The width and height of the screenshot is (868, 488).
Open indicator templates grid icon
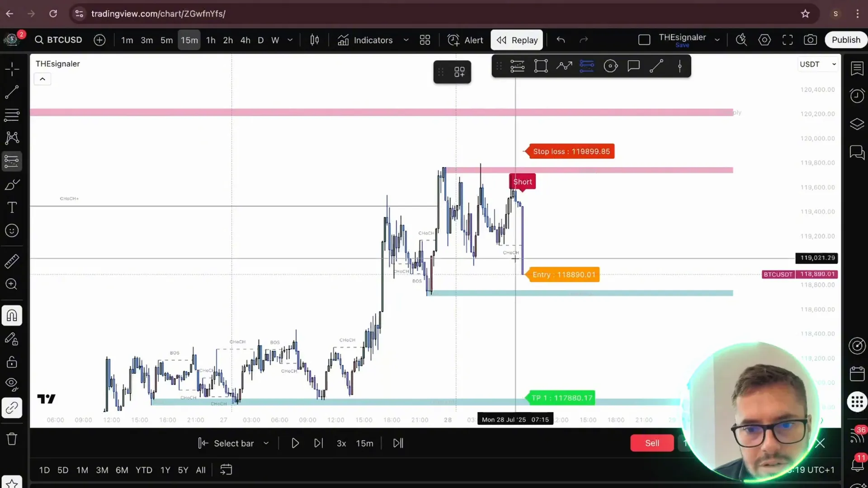point(425,40)
